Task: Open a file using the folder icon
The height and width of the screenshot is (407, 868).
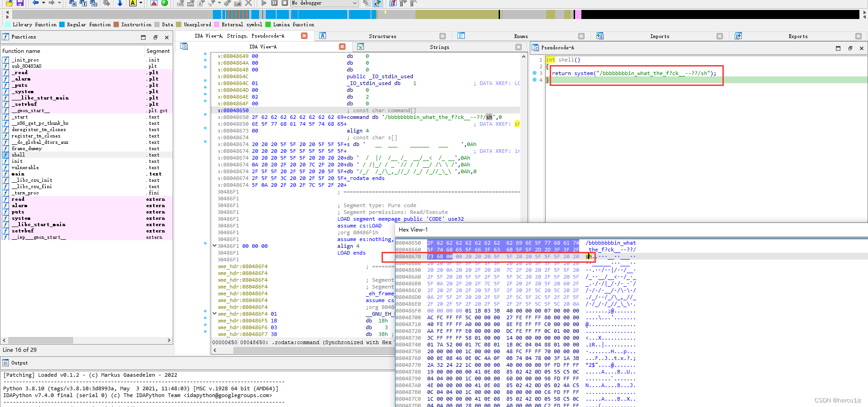Action: pyautogui.click(x=9, y=3)
